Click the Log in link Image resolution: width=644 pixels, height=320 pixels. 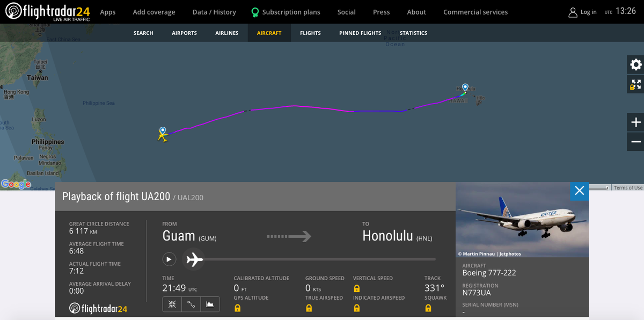[589, 12]
